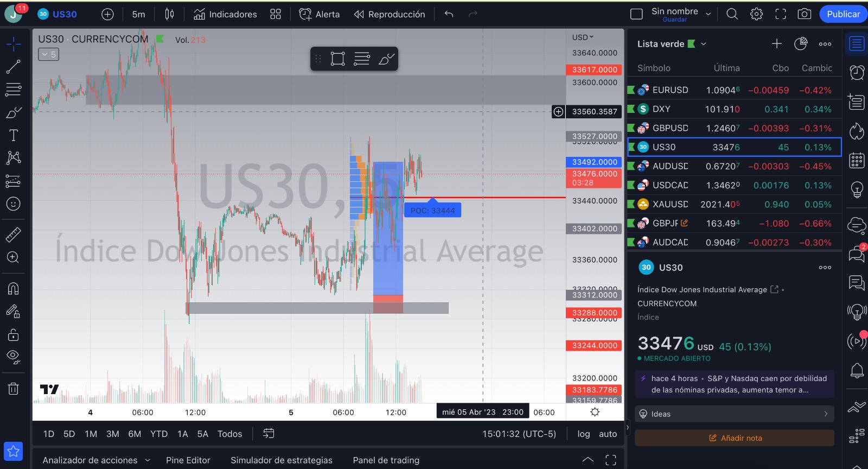Switch to fullscreen mode
Screen dimensions: 868x469
(x=781, y=14)
